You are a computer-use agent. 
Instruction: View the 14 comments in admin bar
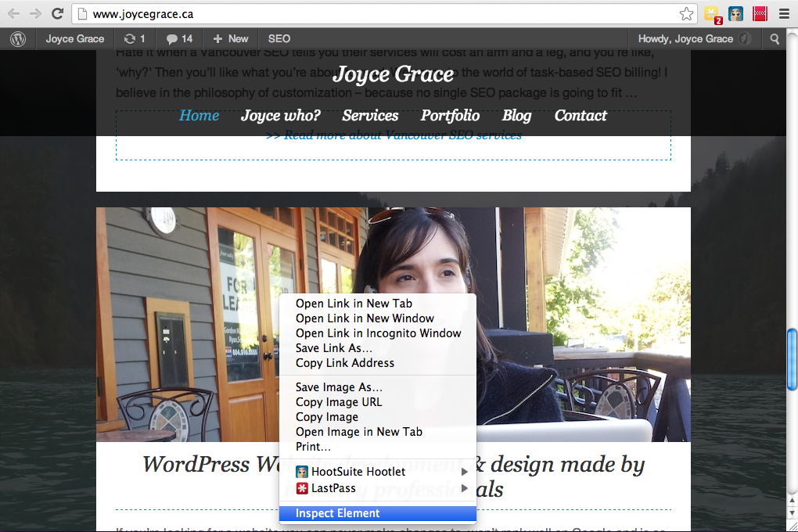click(x=179, y=38)
